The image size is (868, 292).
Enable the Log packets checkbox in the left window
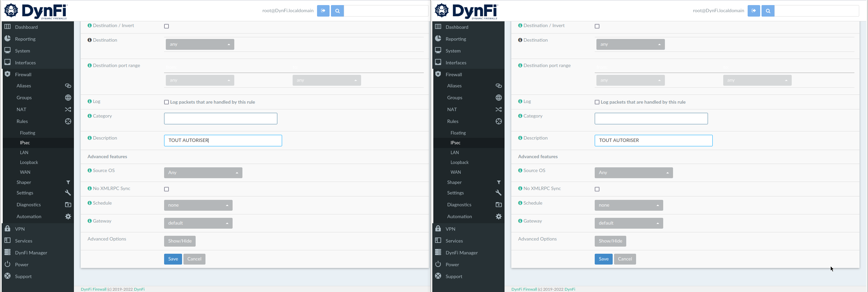point(166,102)
